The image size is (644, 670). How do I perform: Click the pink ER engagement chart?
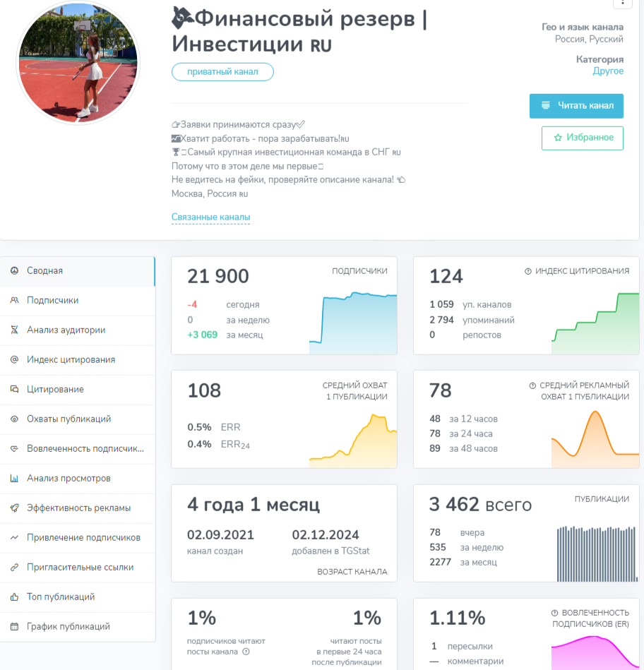(x=595, y=652)
